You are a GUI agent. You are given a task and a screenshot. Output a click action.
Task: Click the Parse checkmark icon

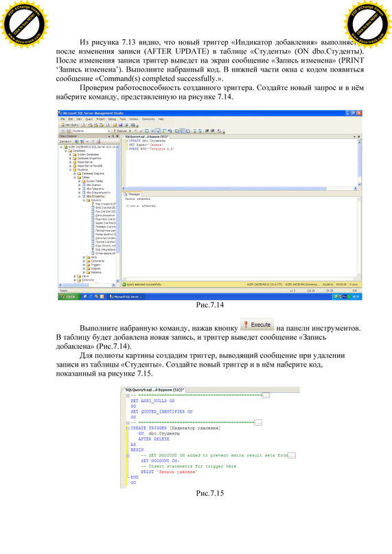click(141, 130)
